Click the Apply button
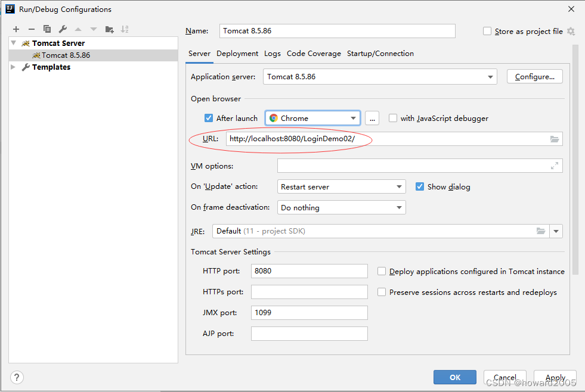This screenshot has width=585, height=392. pos(555,377)
